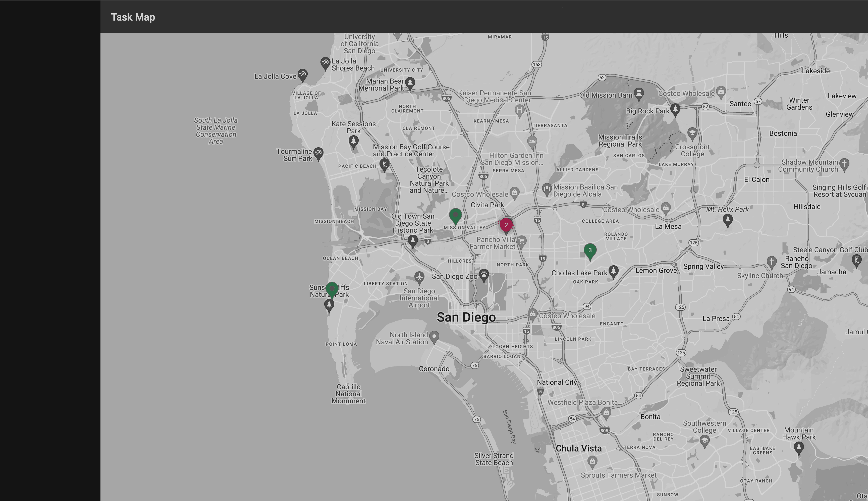Screen dimensions: 868x501
Task: Click the Task Map header title
Action: point(133,17)
